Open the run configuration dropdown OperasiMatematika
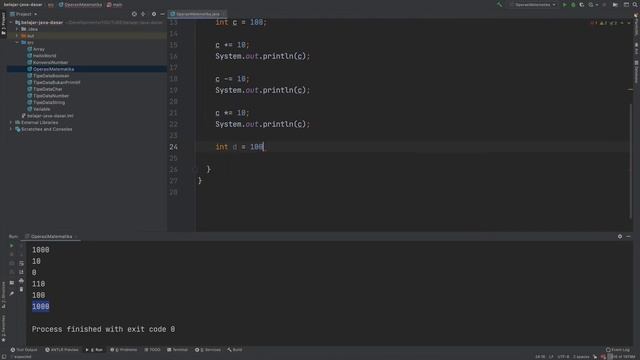This screenshot has width=640, height=360. point(533,5)
